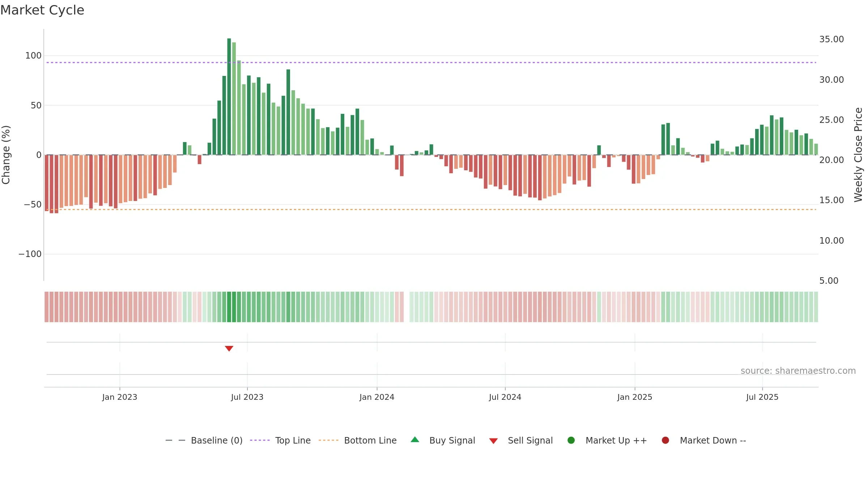This screenshot has width=868, height=488.
Task: Toggle the Baseline (0) legend entry
Action: tap(204, 440)
